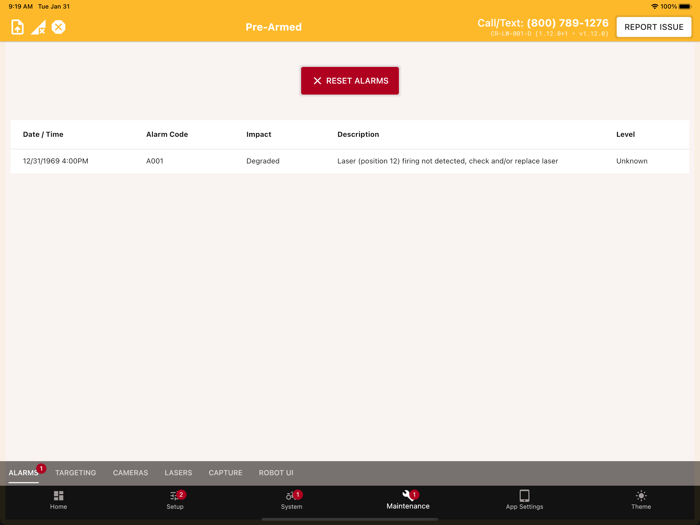700x525 pixels.
Task: Select the Alarm Code column header
Action: coord(167,134)
